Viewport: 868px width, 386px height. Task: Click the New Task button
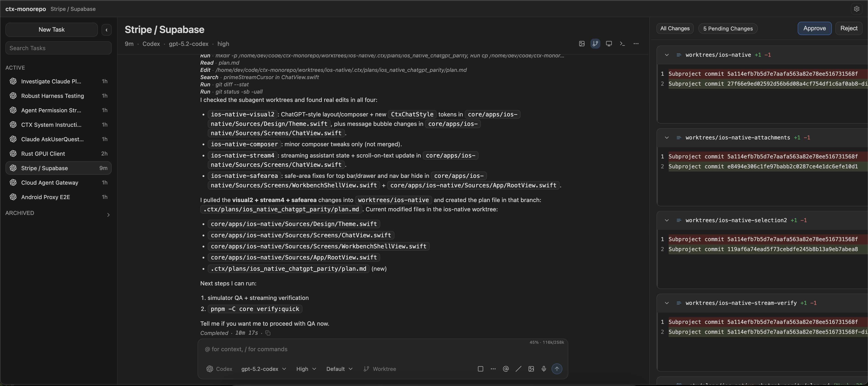coord(52,30)
